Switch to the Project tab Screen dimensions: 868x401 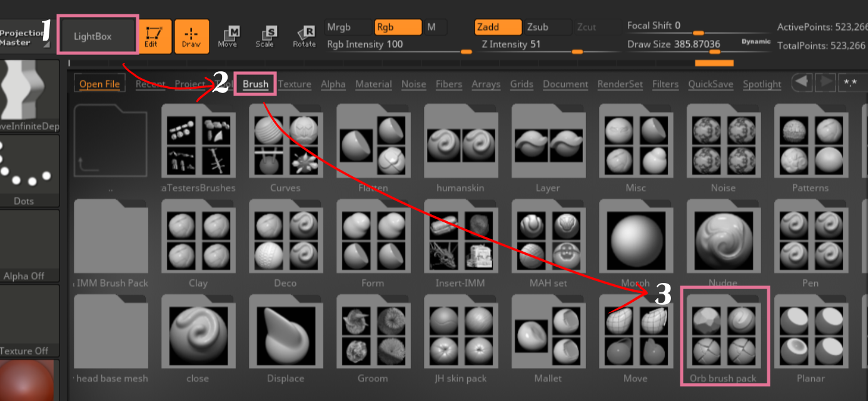pyautogui.click(x=189, y=84)
